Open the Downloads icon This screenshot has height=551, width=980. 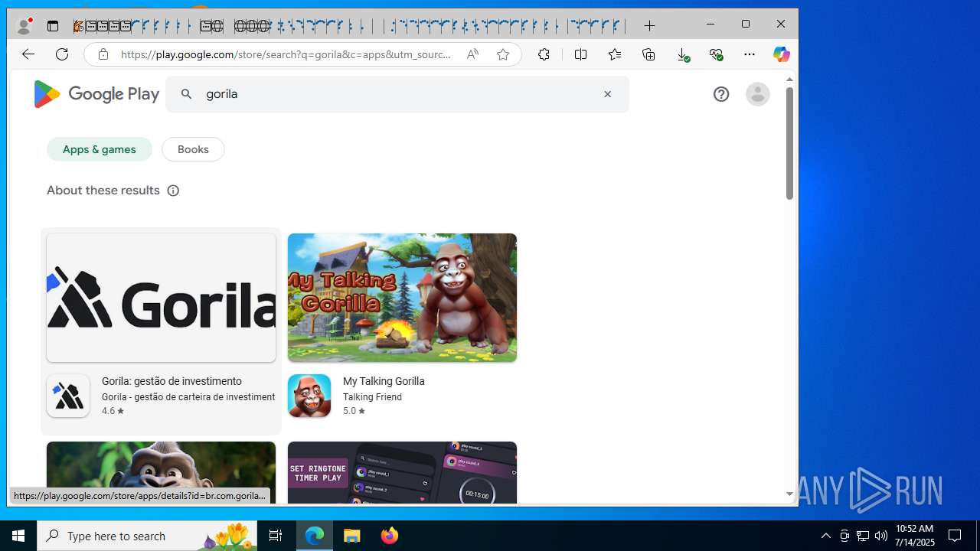tap(683, 54)
